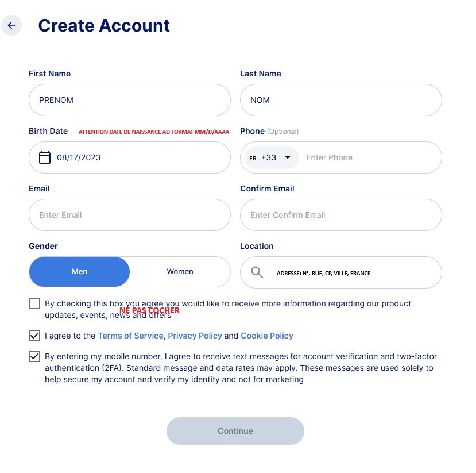Click the Enter Email field
This screenshot has width=476, height=473.
pos(130,215)
